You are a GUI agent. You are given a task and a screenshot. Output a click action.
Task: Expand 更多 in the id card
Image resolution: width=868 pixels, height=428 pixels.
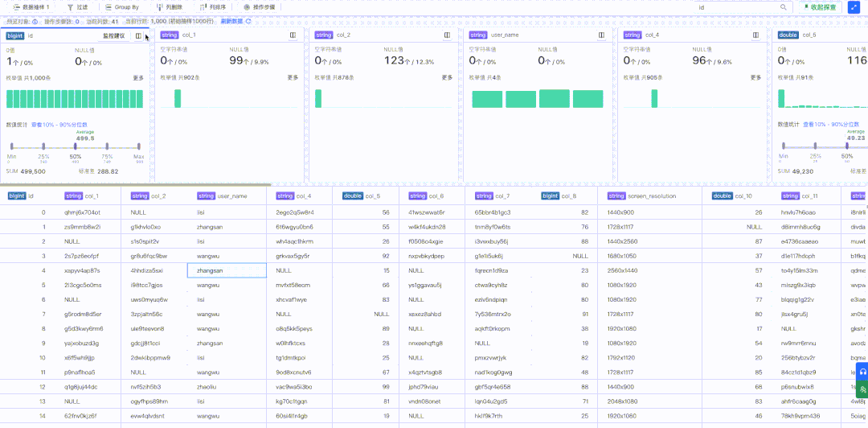138,78
